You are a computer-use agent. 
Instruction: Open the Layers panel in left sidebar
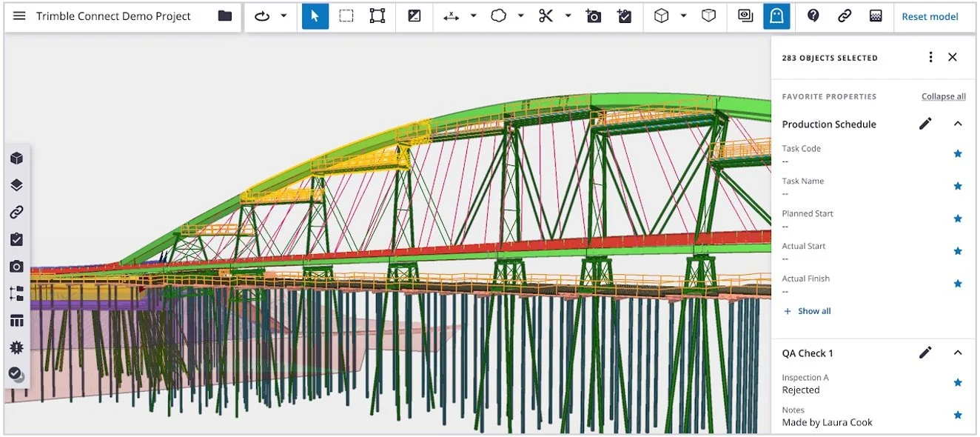click(16, 184)
